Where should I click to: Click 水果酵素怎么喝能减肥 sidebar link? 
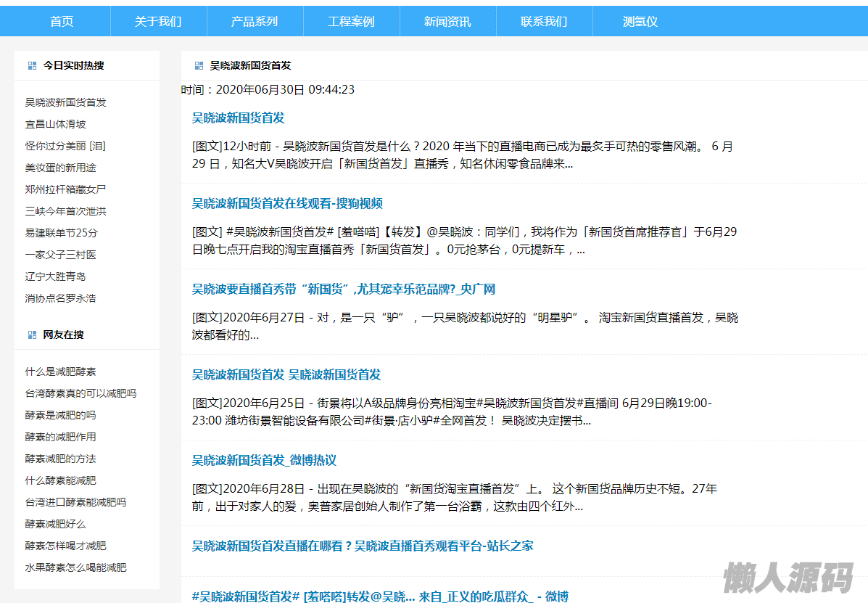click(75, 567)
